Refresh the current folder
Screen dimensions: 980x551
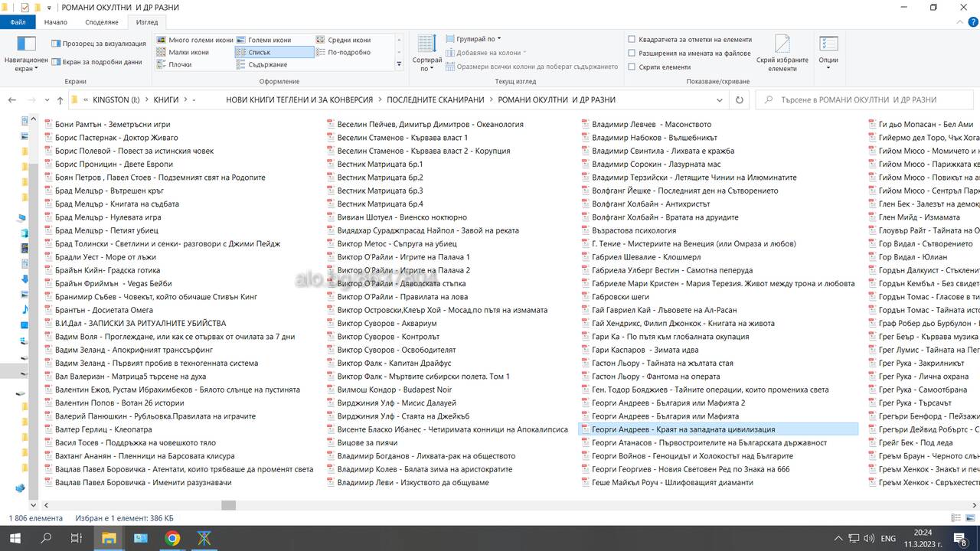tap(739, 100)
